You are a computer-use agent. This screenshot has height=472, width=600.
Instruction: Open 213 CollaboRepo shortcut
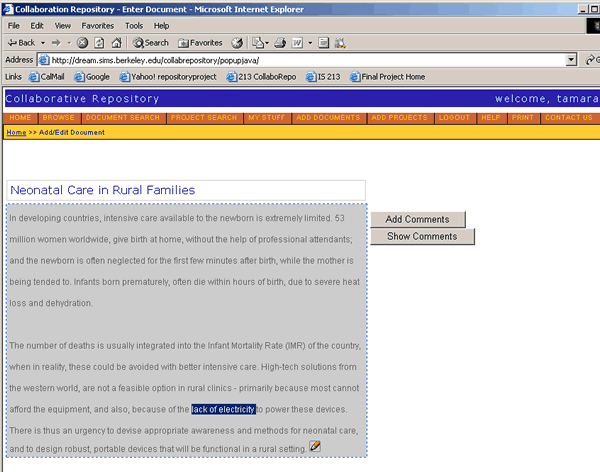point(261,77)
